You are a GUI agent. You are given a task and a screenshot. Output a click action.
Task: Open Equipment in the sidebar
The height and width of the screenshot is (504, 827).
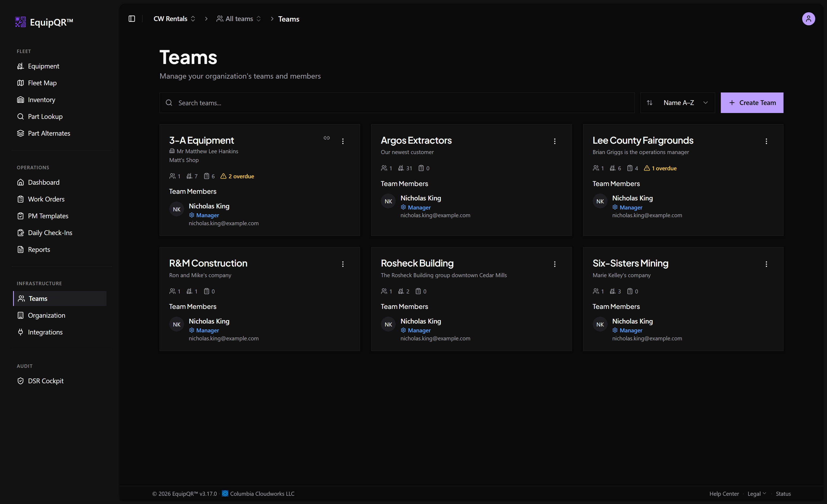pyautogui.click(x=60, y=66)
